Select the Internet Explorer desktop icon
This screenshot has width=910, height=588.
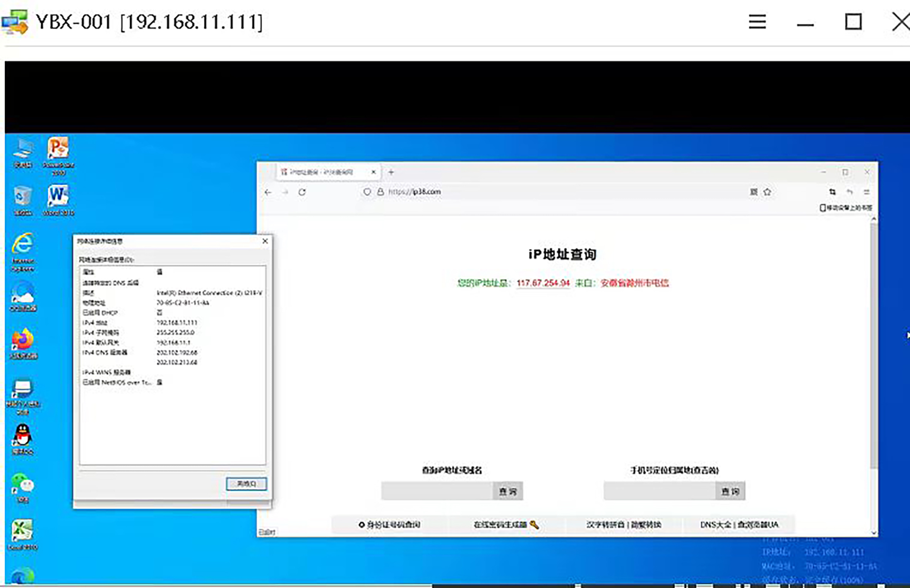23,252
